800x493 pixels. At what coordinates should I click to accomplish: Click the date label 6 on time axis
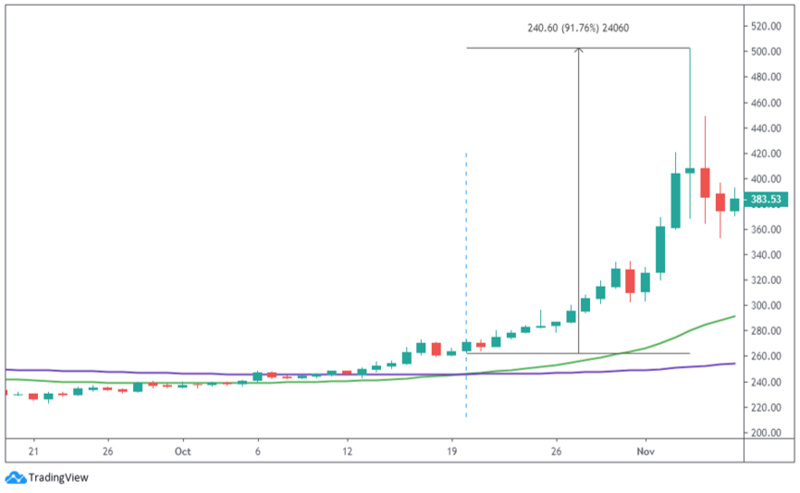[x=258, y=451]
